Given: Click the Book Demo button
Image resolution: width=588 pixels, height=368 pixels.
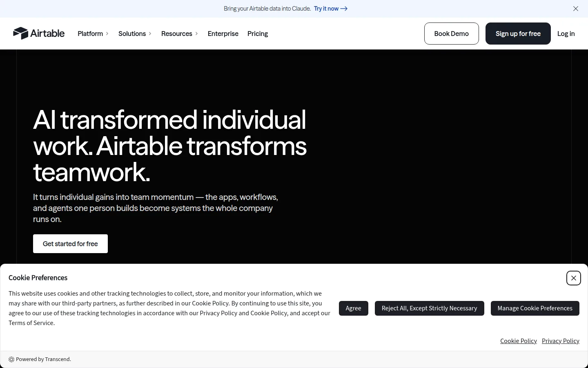Looking at the screenshot, I should tap(452, 34).
